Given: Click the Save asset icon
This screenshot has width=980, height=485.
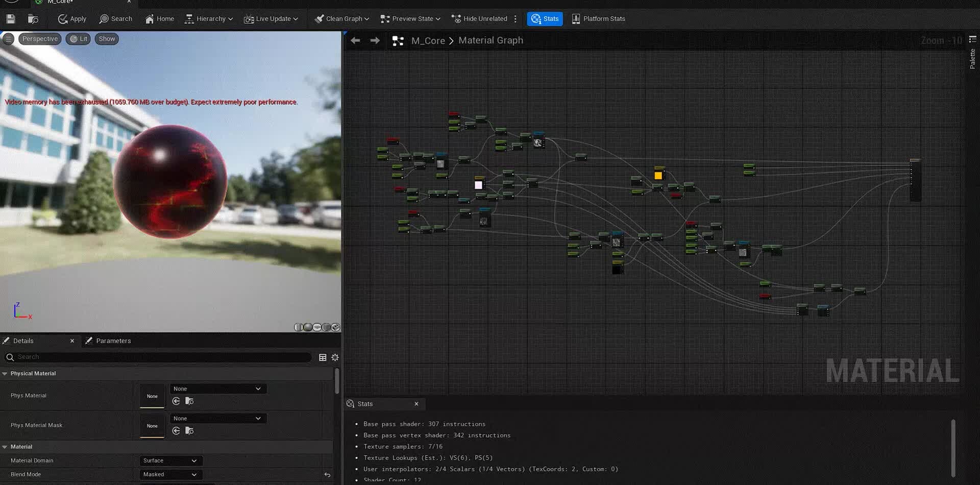Looking at the screenshot, I should click(11, 19).
